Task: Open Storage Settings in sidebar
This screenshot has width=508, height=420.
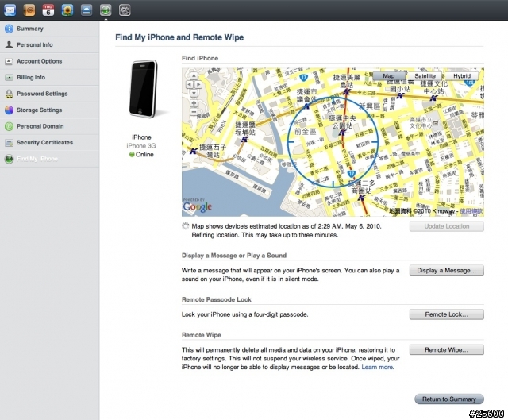Action: [49, 110]
